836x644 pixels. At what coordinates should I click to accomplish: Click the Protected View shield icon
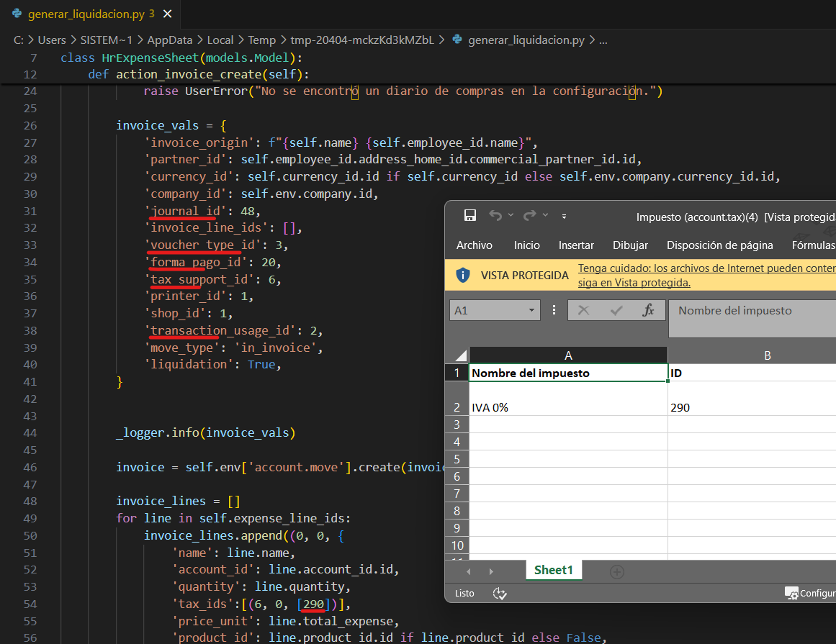(464, 275)
